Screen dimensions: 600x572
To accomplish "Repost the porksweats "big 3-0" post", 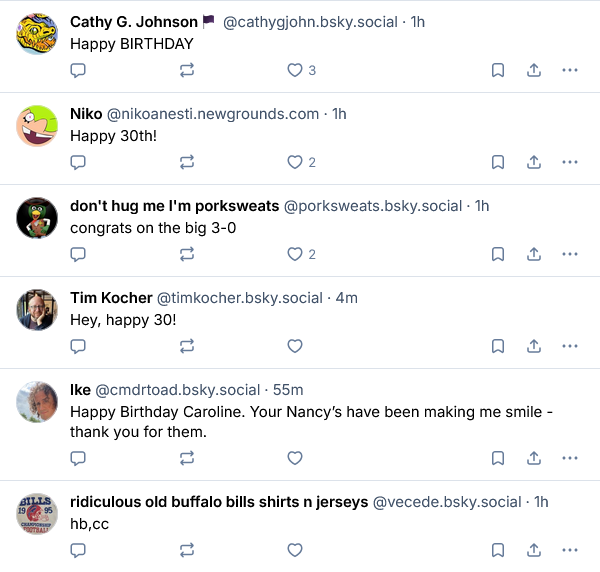I will (x=187, y=254).
